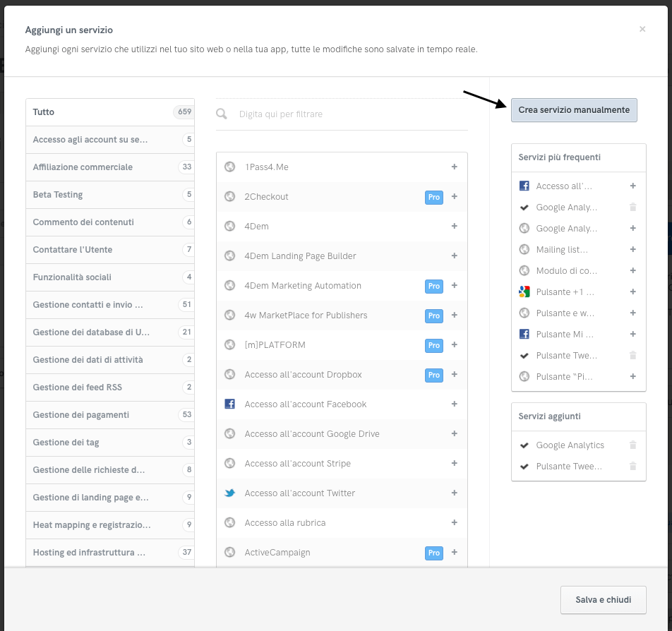Close the Aggiungi un servizio dialog
Screen dimensions: 672x631
coord(642,29)
